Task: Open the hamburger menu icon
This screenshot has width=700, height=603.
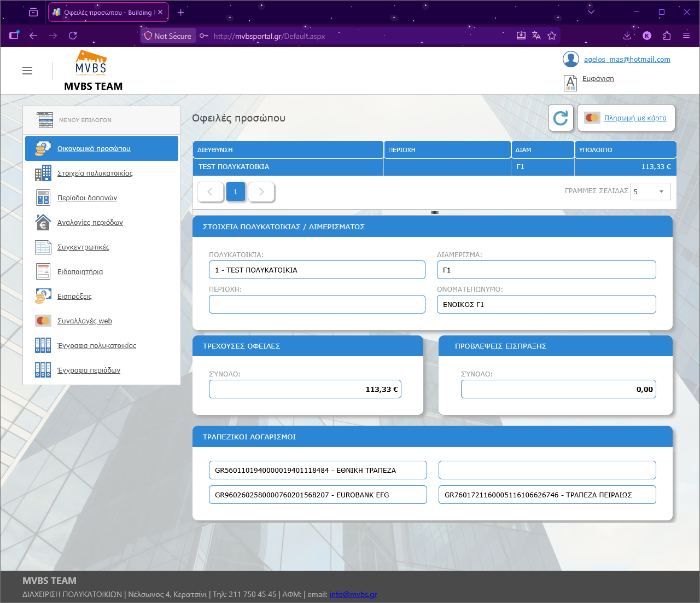Action: coord(27,71)
